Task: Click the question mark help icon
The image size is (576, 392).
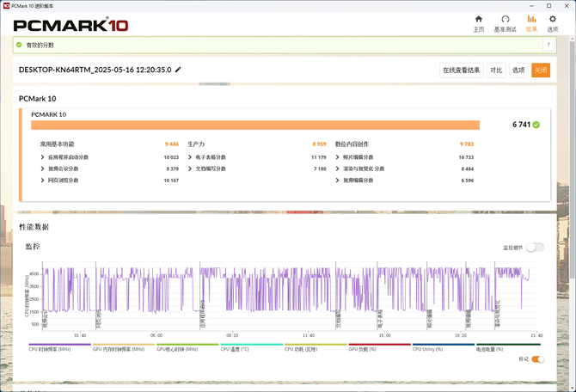Action: coord(548,45)
